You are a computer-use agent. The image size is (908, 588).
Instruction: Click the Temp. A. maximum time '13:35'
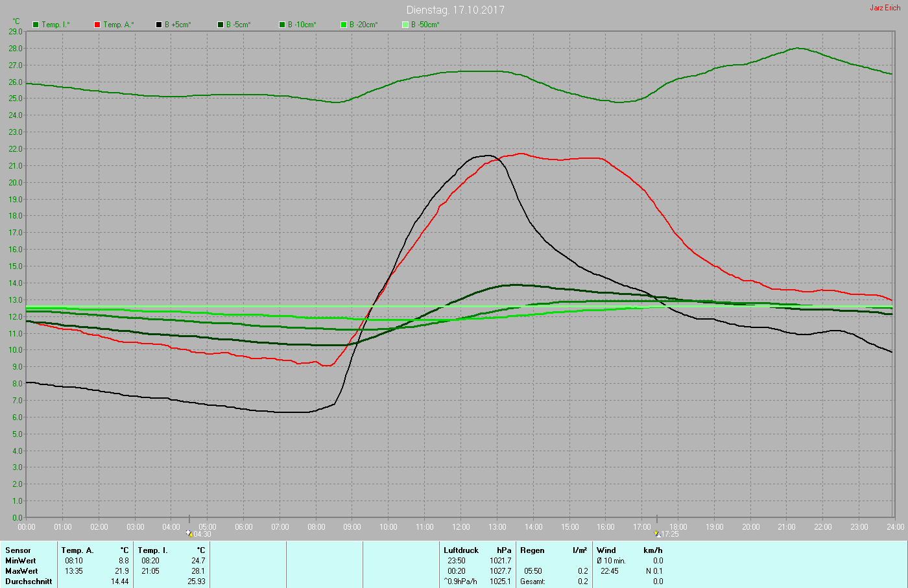[x=74, y=571]
